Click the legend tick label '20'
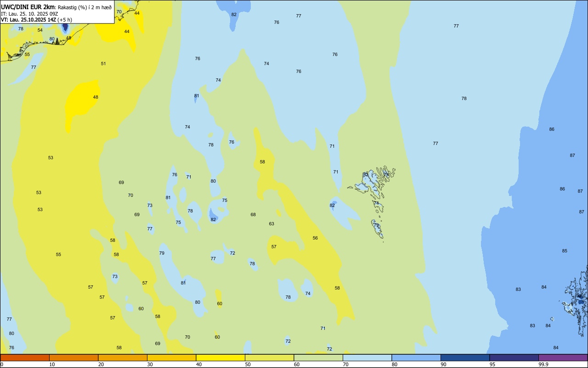 pos(101,364)
